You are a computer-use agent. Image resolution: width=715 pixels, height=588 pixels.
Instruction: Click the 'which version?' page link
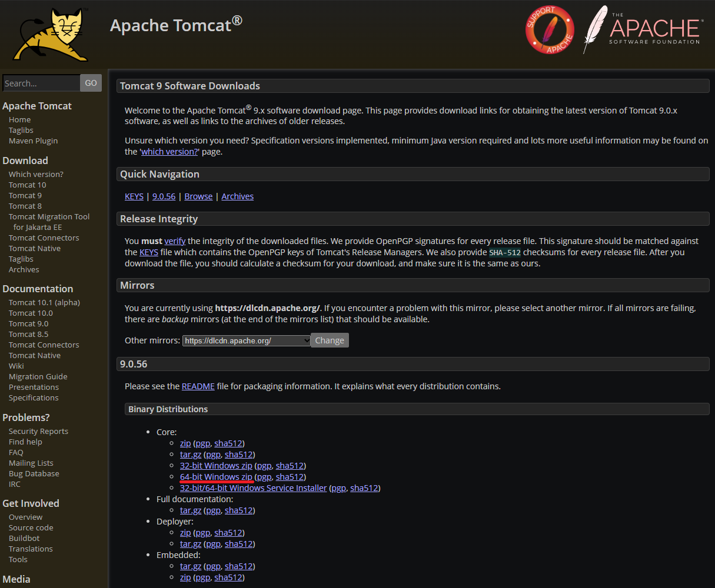click(x=169, y=152)
